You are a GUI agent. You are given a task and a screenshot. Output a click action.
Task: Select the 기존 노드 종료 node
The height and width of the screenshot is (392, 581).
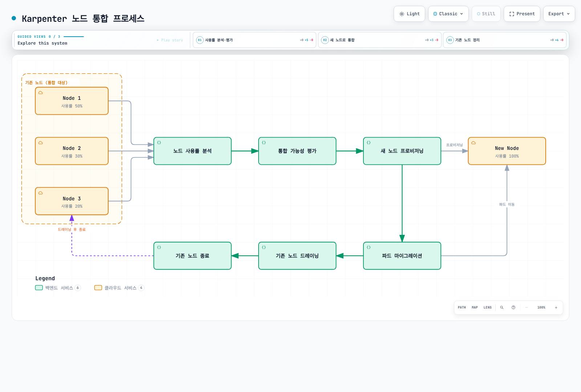192,256
